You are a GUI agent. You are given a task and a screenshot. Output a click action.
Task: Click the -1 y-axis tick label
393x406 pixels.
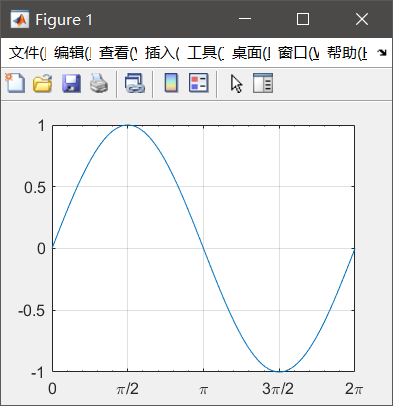[x=37, y=372]
